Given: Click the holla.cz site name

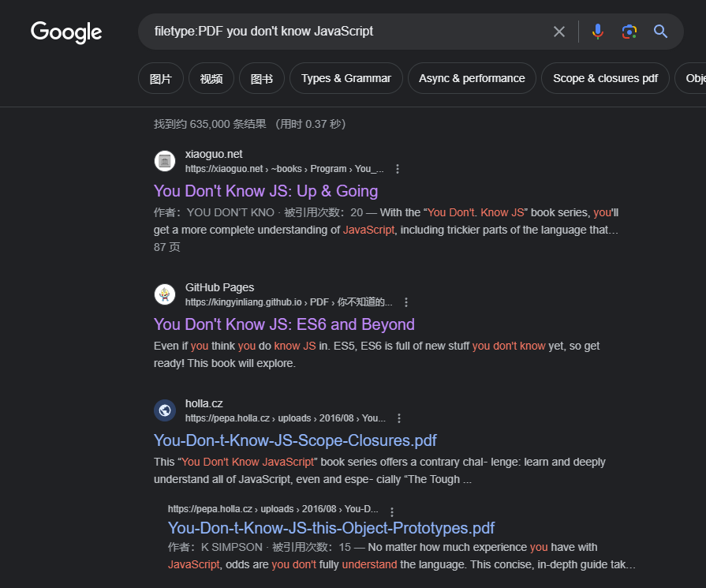Looking at the screenshot, I should click(x=204, y=404).
